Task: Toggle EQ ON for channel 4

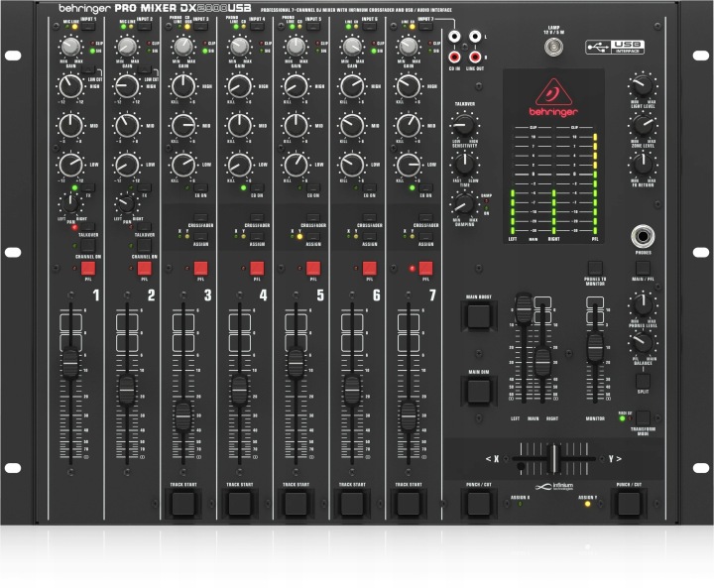Action: pyautogui.click(x=257, y=187)
